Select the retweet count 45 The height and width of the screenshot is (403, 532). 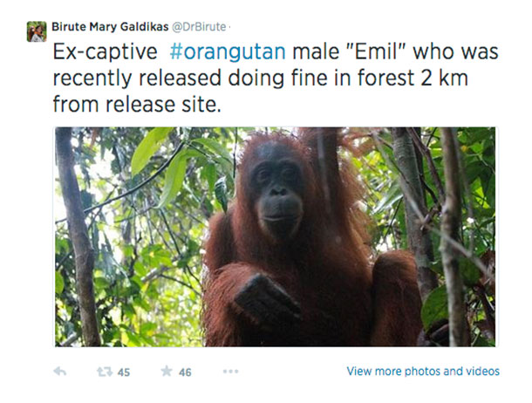pyautogui.click(x=124, y=372)
